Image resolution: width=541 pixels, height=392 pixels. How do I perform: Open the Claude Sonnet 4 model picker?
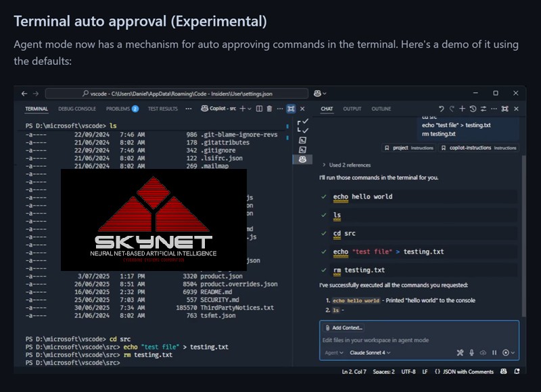coord(370,352)
